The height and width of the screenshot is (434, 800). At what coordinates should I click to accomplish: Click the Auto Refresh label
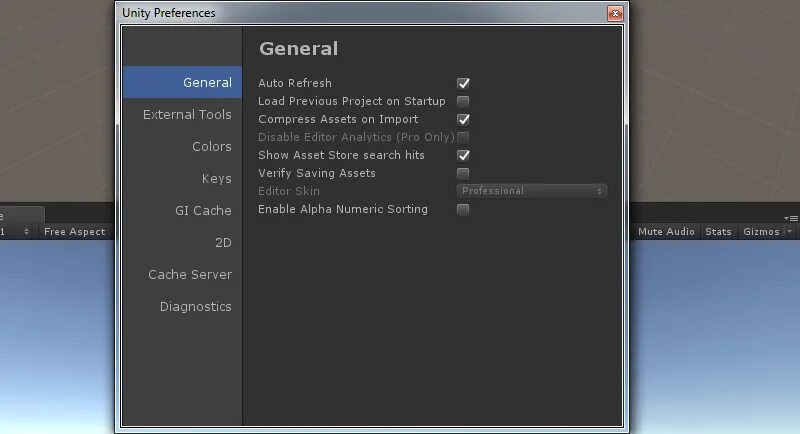point(294,83)
